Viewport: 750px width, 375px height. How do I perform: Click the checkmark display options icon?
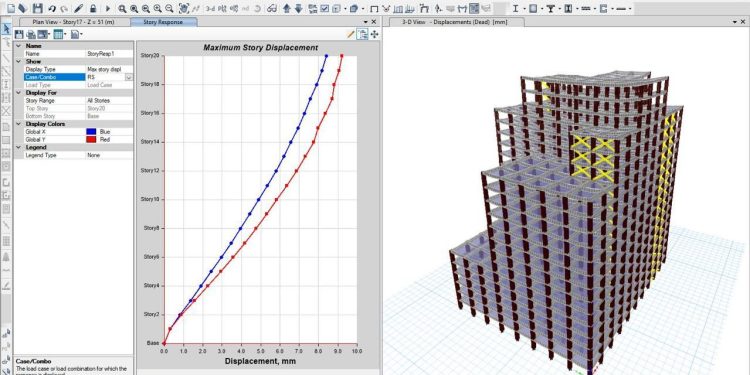point(324,9)
